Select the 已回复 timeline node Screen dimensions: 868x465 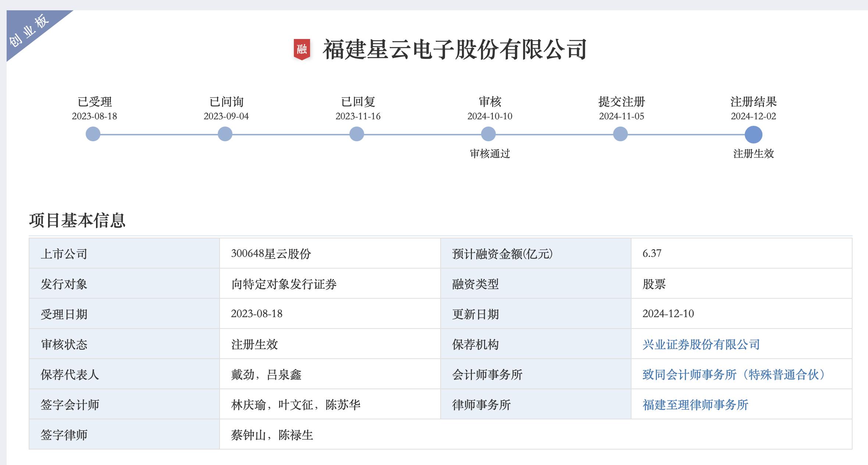(x=356, y=134)
